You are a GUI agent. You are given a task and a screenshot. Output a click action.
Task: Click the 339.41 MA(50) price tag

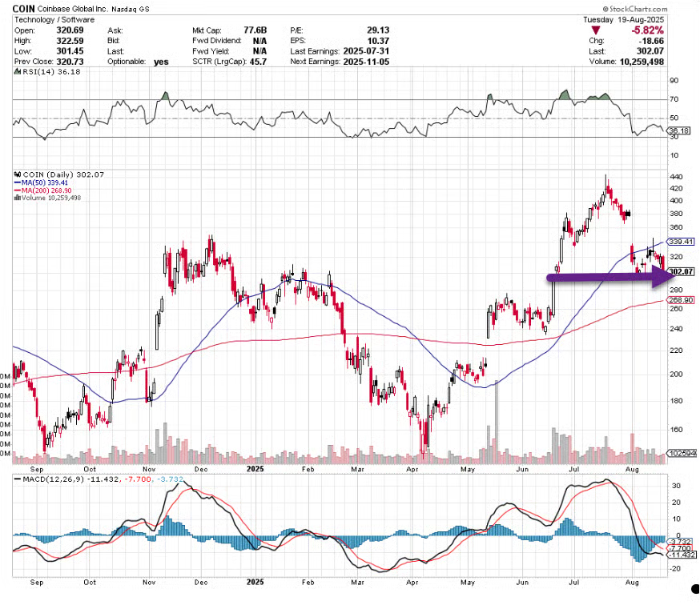point(681,242)
